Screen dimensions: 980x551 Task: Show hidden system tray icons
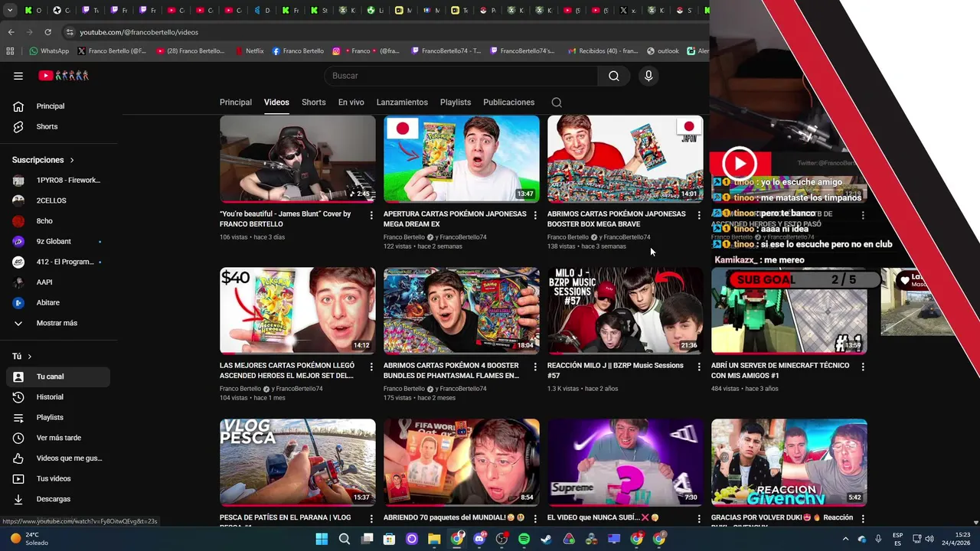click(845, 539)
